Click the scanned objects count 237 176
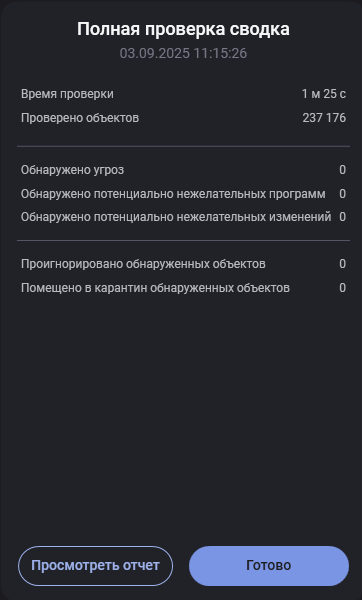Screen dimensions: 362x600 (324, 118)
